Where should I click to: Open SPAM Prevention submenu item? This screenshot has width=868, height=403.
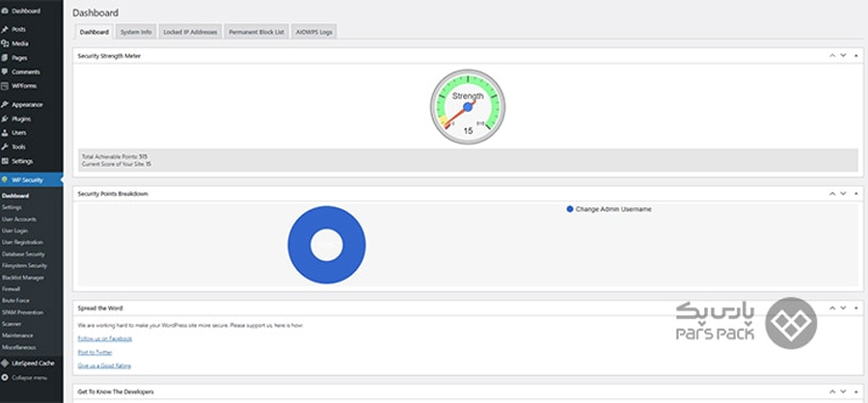click(22, 312)
